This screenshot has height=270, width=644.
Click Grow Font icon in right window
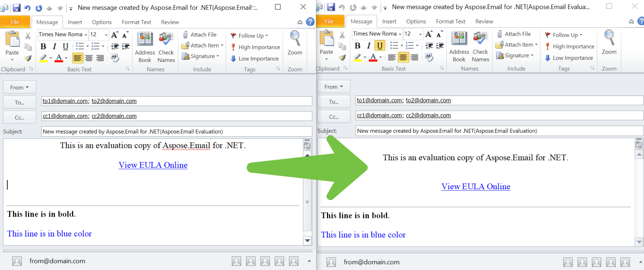(429, 34)
